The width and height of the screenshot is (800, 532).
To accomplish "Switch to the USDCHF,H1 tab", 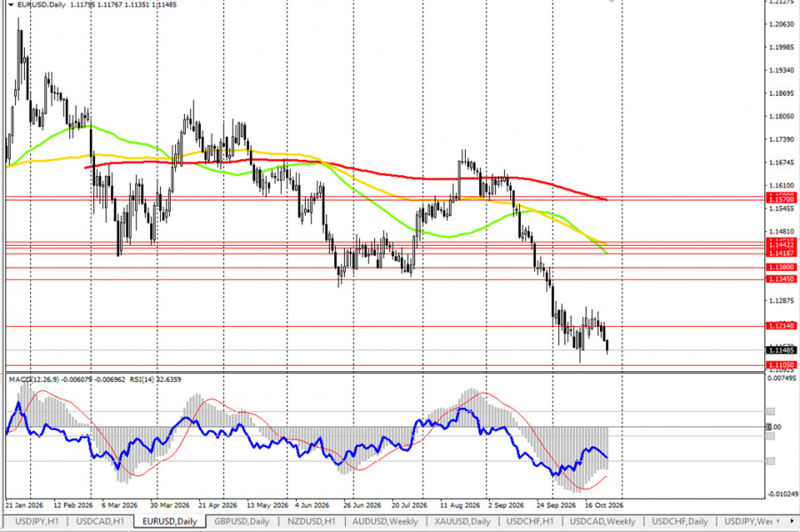I will click(530, 521).
